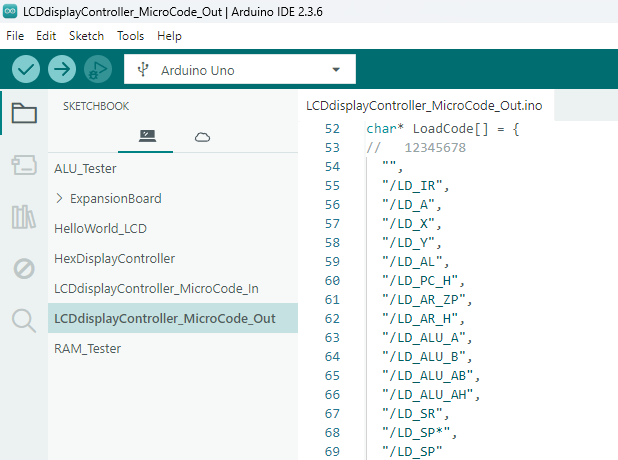Viewport: 618px width, 460px height.
Task: Open the Sketch menu
Action: 86,35
